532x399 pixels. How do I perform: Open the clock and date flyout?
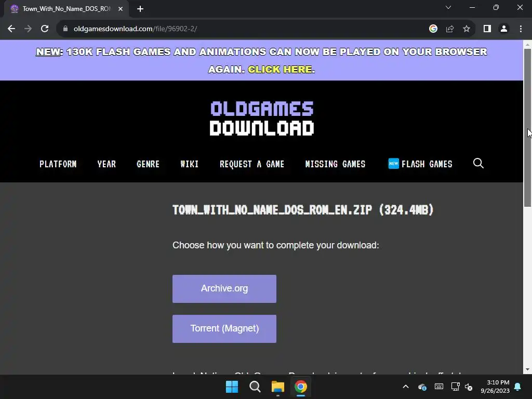pyautogui.click(x=495, y=387)
